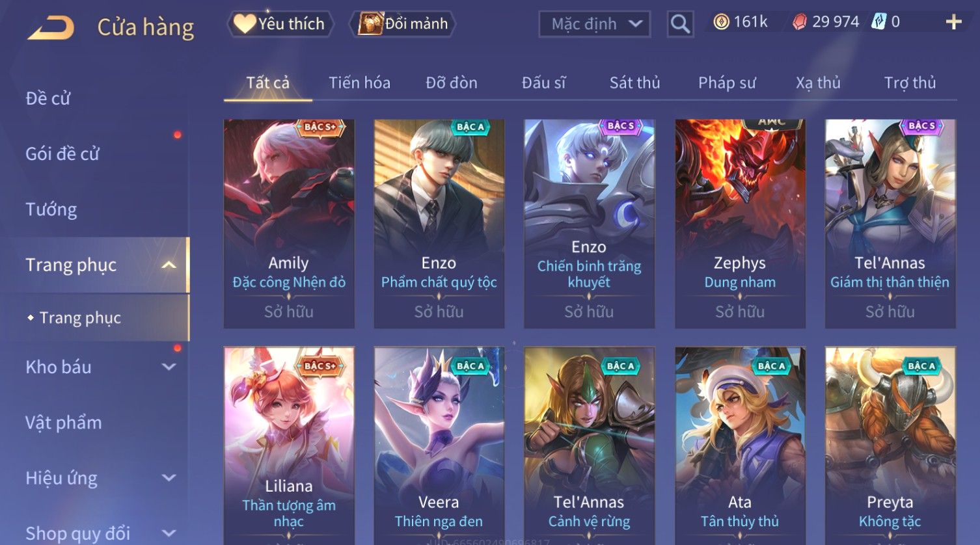The width and height of the screenshot is (980, 545).
Task: Click the blue voucher currency icon
Action: [x=878, y=22]
